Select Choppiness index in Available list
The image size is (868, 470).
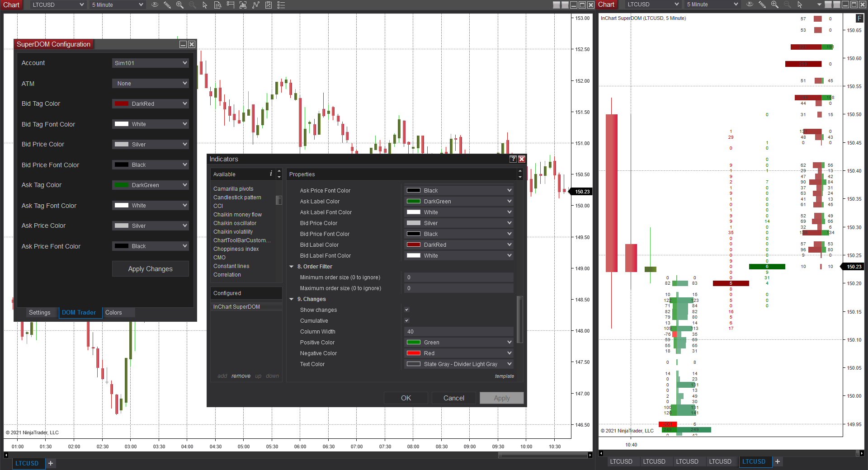236,249
